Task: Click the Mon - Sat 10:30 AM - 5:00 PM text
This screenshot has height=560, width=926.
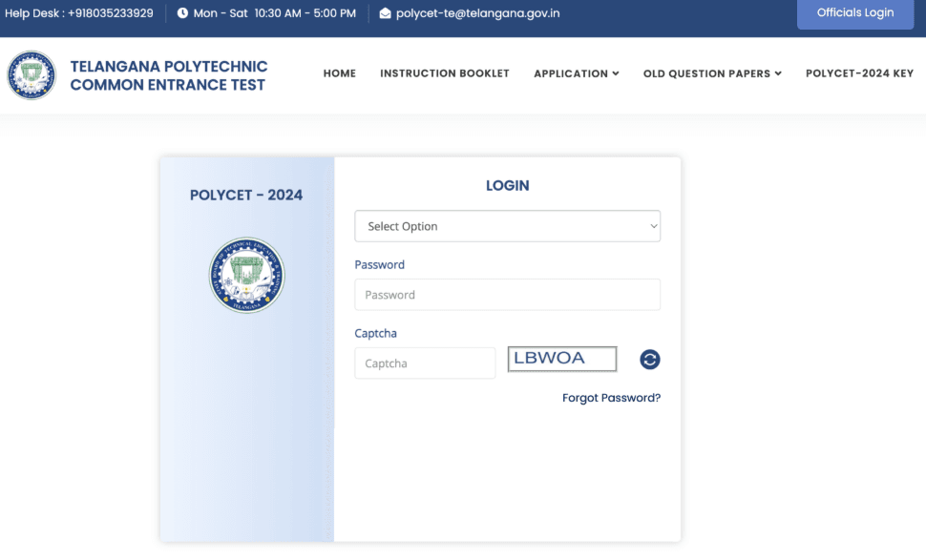Action: (x=275, y=13)
